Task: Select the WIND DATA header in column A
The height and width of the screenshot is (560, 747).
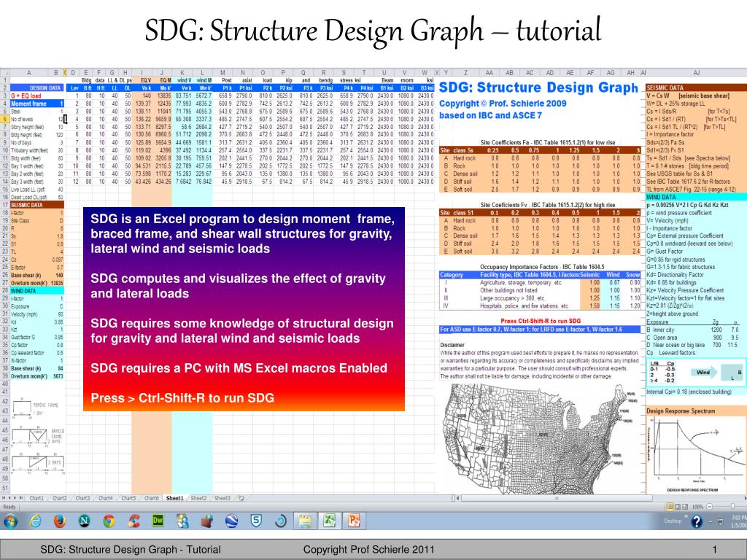Action: tap(36, 290)
